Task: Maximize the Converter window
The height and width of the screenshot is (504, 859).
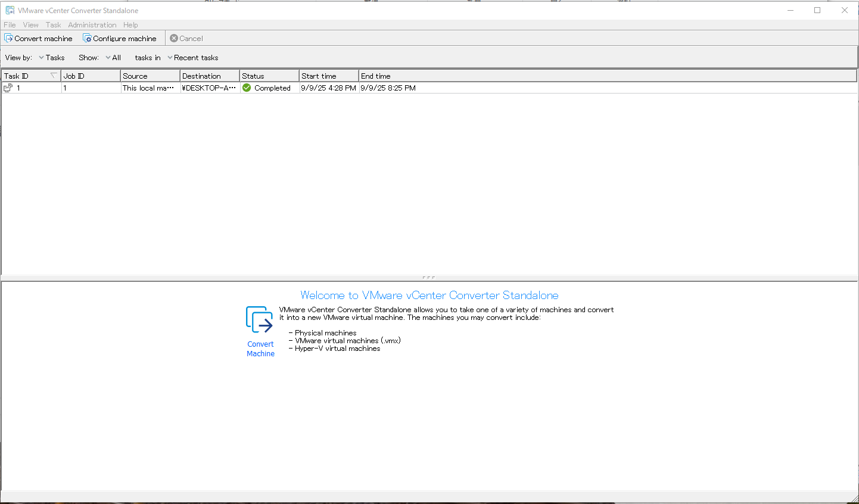Action: click(817, 10)
